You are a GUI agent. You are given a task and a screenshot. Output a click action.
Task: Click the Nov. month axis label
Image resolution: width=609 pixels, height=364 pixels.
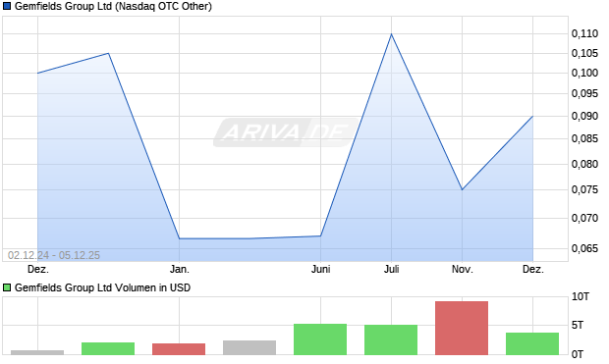[x=463, y=269]
